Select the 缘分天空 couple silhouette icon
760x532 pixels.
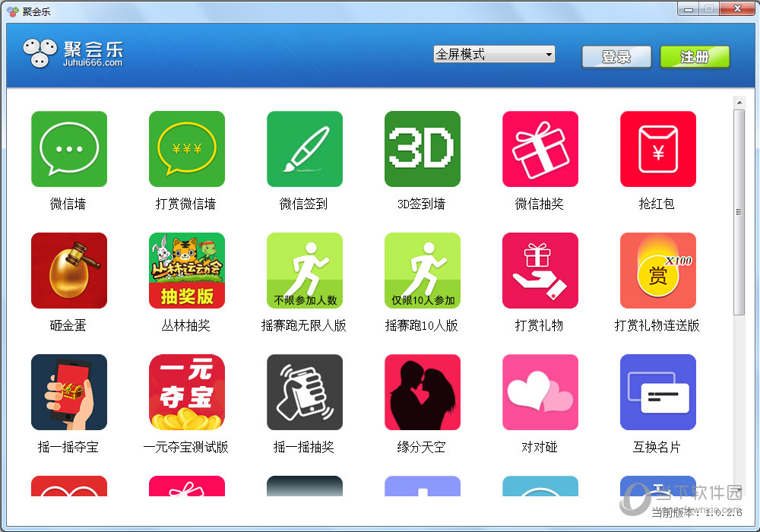point(423,392)
